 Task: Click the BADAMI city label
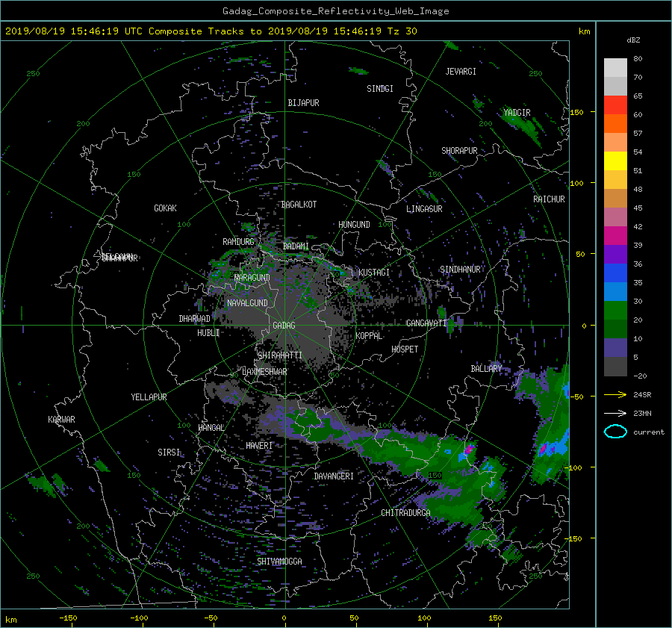click(x=296, y=246)
